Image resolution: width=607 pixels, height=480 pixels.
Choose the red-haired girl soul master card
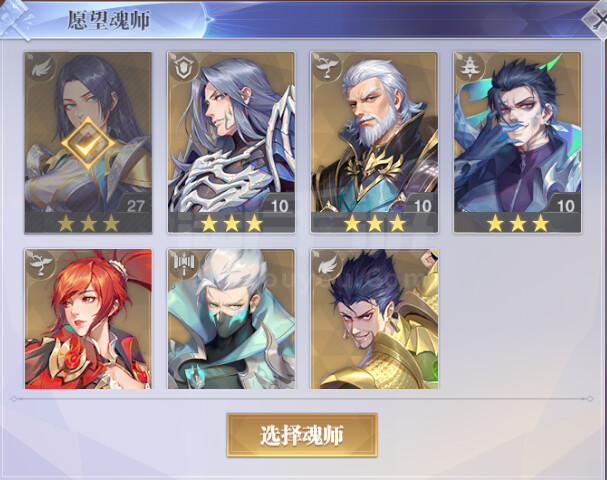pos(88,319)
